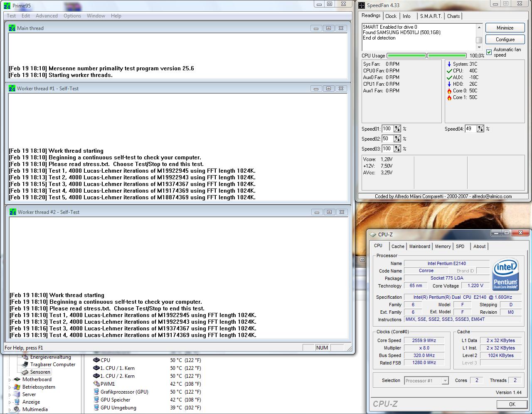The height and width of the screenshot is (414, 532).
Task: Click the CPU-Z title bar icon
Action: pyautogui.click(x=373, y=235)
